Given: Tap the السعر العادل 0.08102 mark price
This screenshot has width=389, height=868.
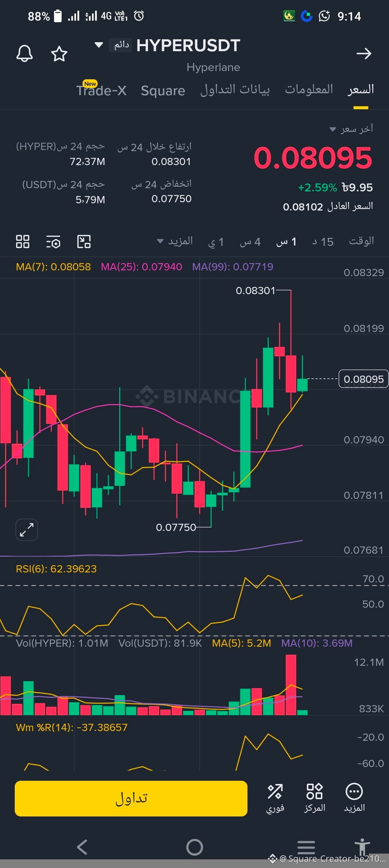Looking at the screenshot, I should coord(328,207).
